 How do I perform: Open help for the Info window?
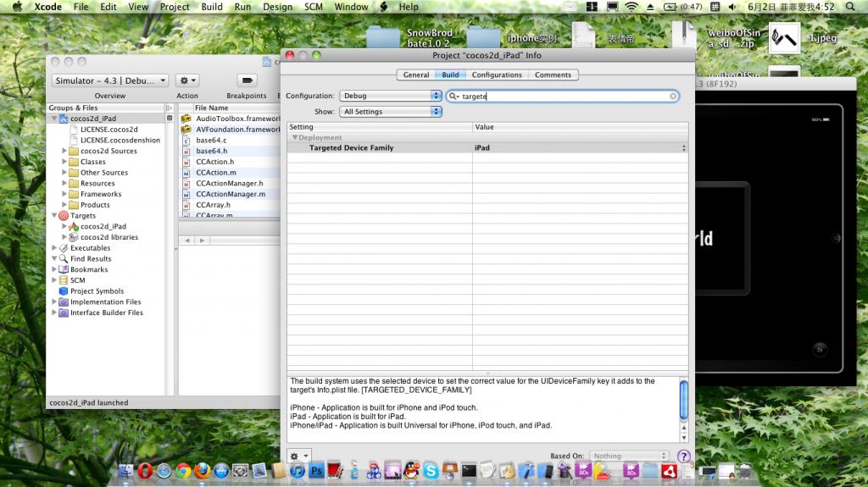click(x=684, y=456)
